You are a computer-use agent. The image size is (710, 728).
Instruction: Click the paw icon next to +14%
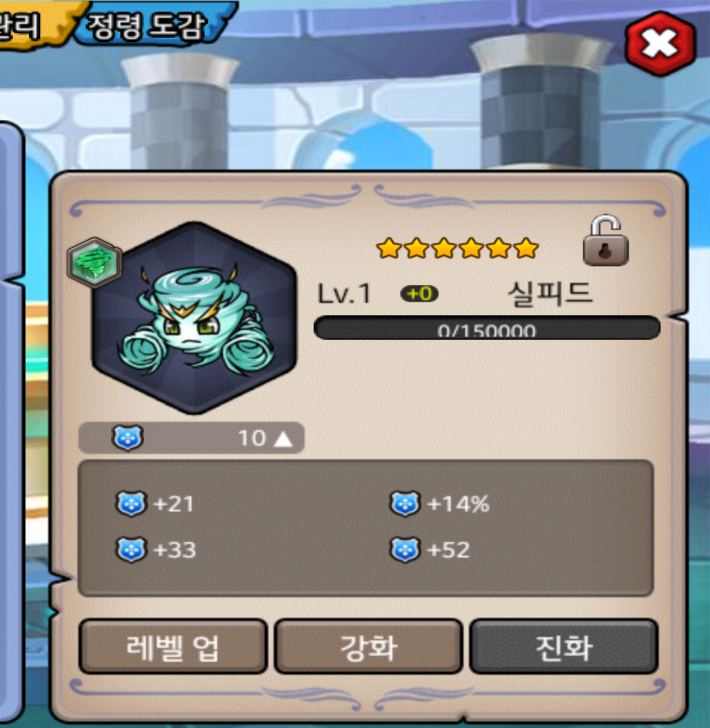pyautogui.click(x=405, y=504)
